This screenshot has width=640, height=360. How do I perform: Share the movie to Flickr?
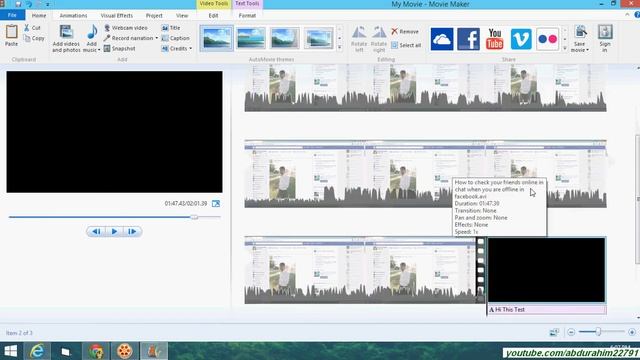[547, 39]
